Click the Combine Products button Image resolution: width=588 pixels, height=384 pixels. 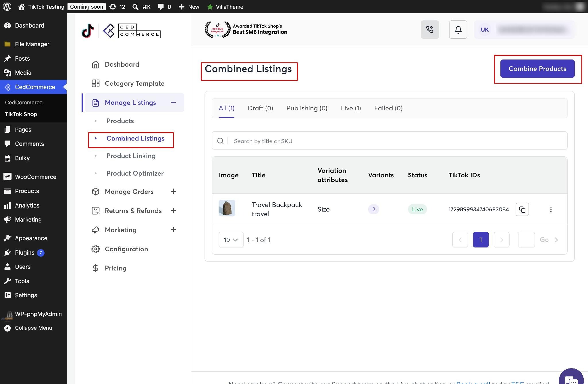[x=537, y=69]
